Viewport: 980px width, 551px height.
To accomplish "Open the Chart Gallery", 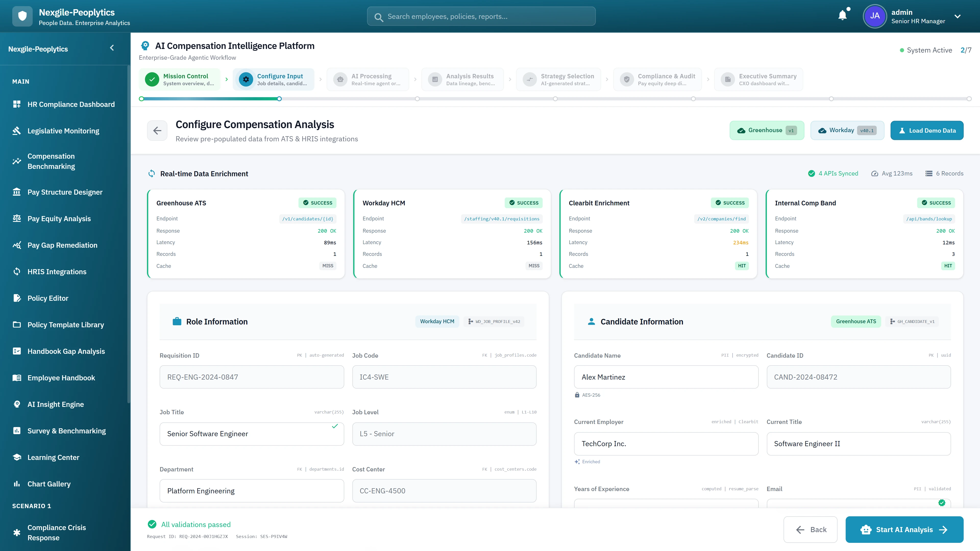I will [49, 484].
